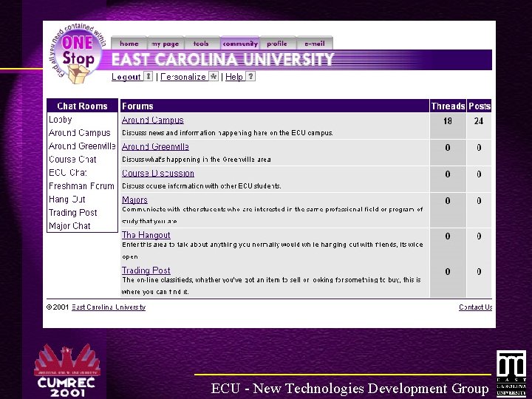Enter the Course Chat room
Screen dimensions: 532x399
pyautogui.click(x=72, y=159)
